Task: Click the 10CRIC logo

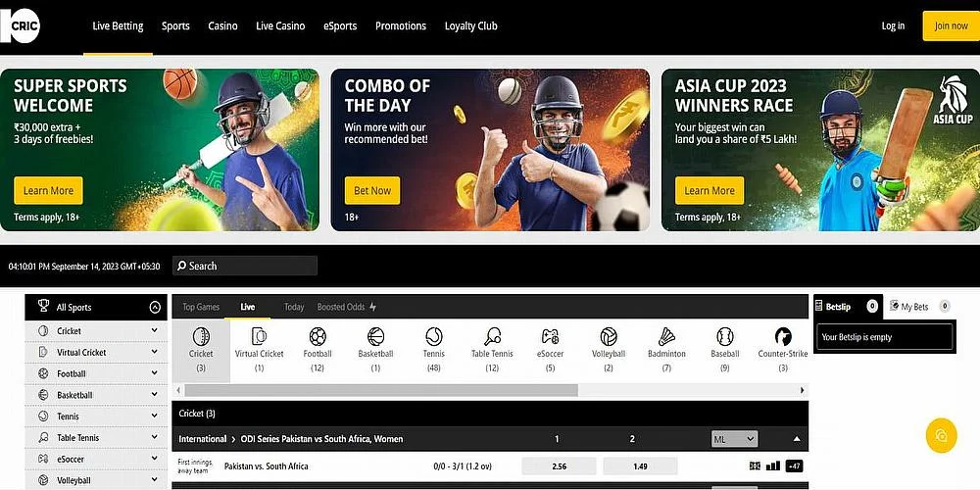Action: [x=20, y=26]
